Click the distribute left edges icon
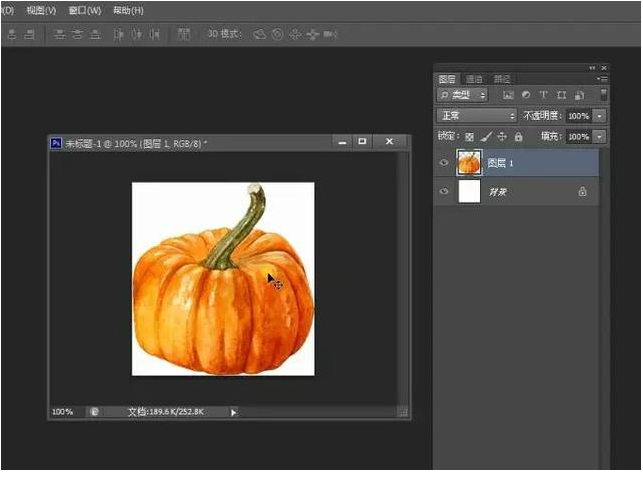This screenshot has height=479, width=643. pyautogui.click(x=119, y=34)
